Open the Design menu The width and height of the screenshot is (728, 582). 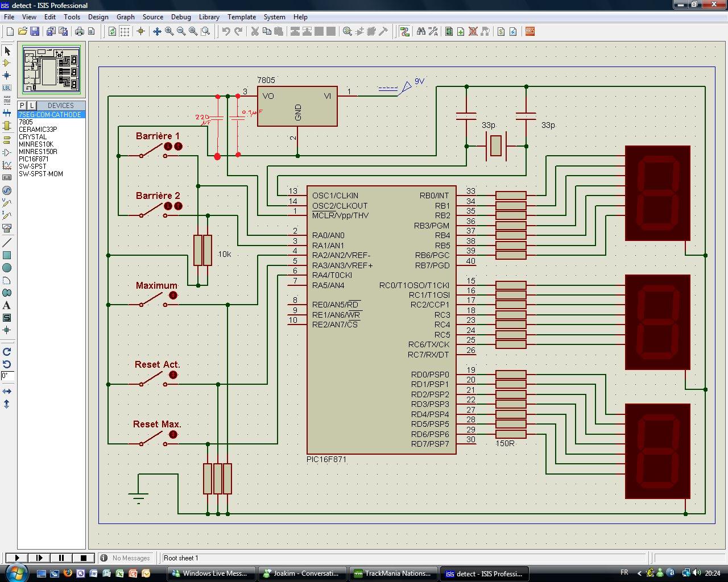(x=98, y=17)
